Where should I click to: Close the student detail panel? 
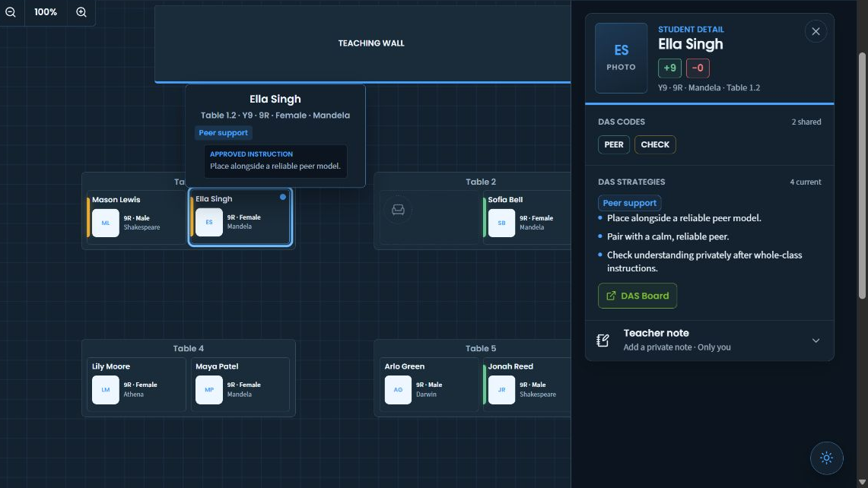(816, 31)
